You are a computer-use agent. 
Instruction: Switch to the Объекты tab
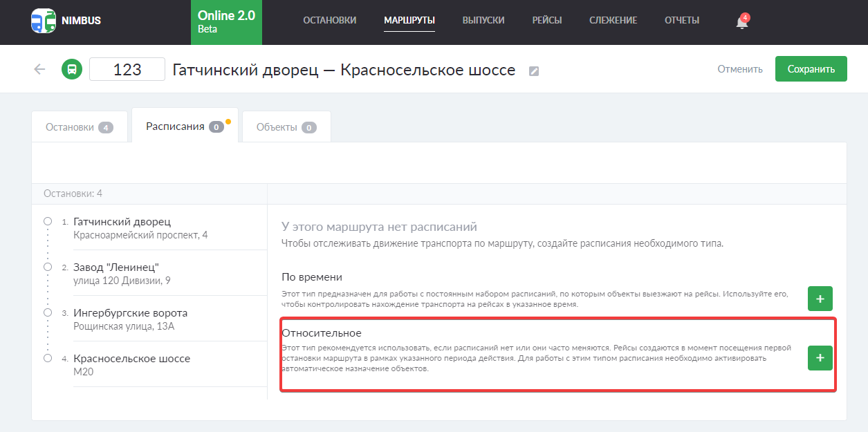tap(286, 126)
